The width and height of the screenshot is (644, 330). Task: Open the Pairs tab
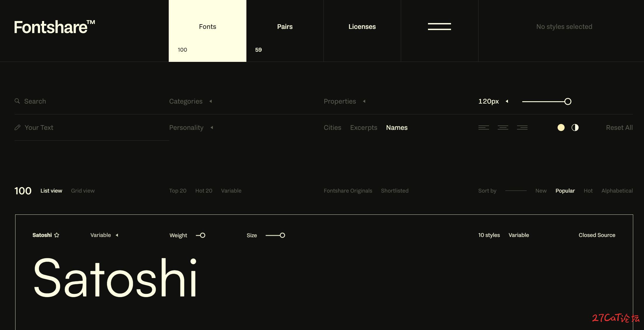pos(285,31)
